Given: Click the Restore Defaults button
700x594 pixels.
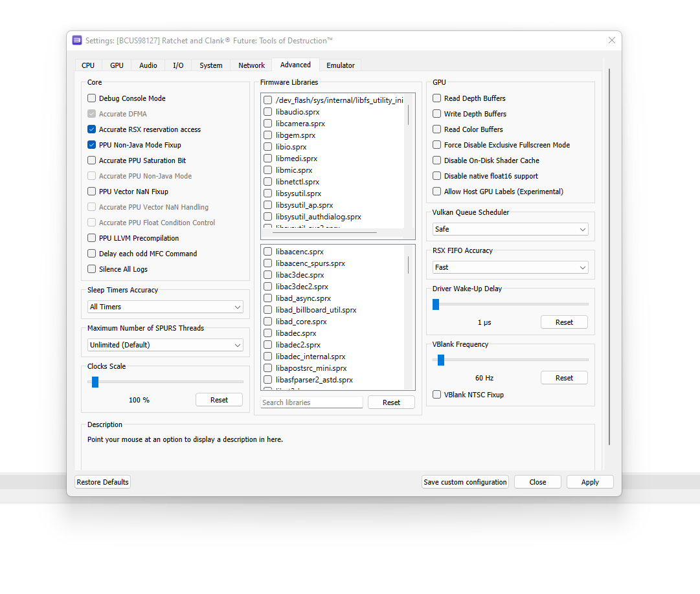Looking at the screenshot, I should click(102, 481).
